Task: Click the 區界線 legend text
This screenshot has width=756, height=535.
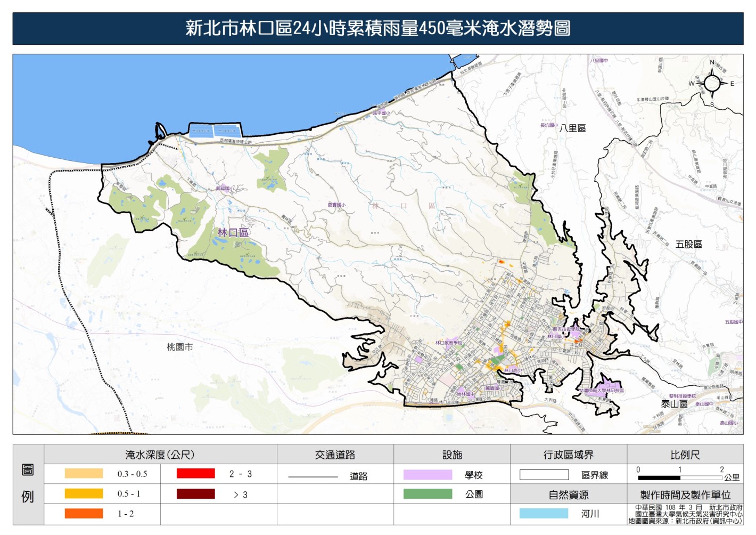Action: 595,475
